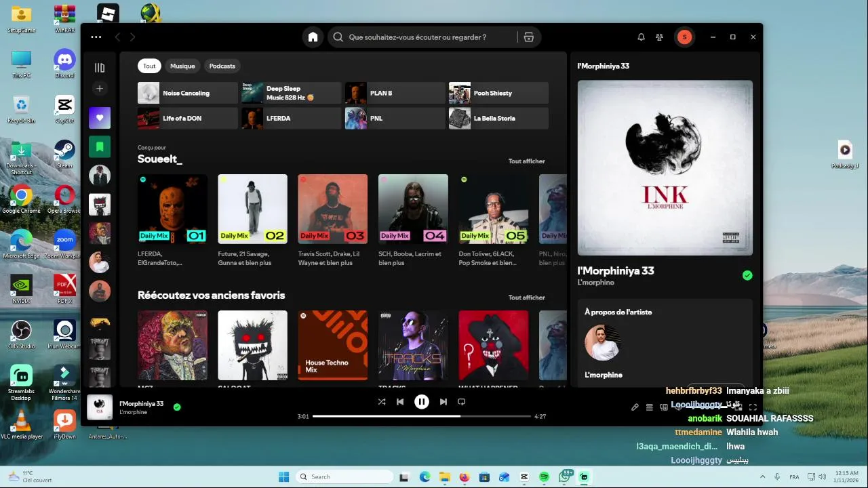Select the Tout filter chip
The height and width of the screenshot is (488, 868).
pyautogui.click(x=149, y=66)
